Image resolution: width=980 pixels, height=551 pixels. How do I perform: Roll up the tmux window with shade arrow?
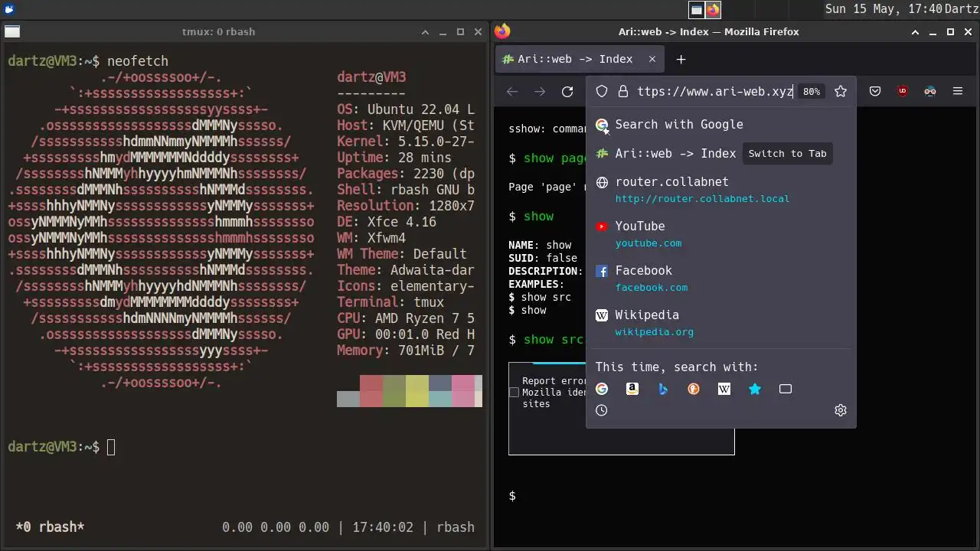[x=426, y=31]
